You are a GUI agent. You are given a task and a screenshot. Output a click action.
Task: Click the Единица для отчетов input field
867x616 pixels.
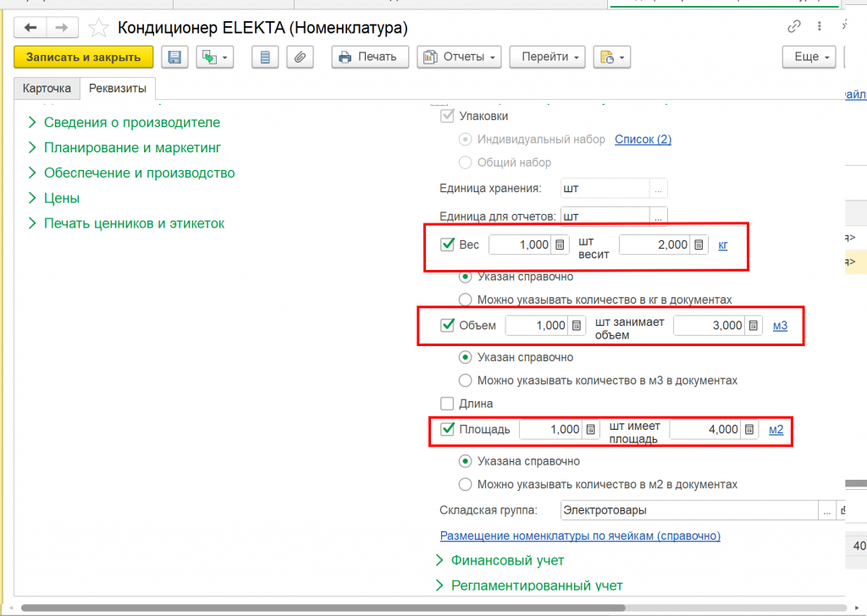(x=605, y=216)
